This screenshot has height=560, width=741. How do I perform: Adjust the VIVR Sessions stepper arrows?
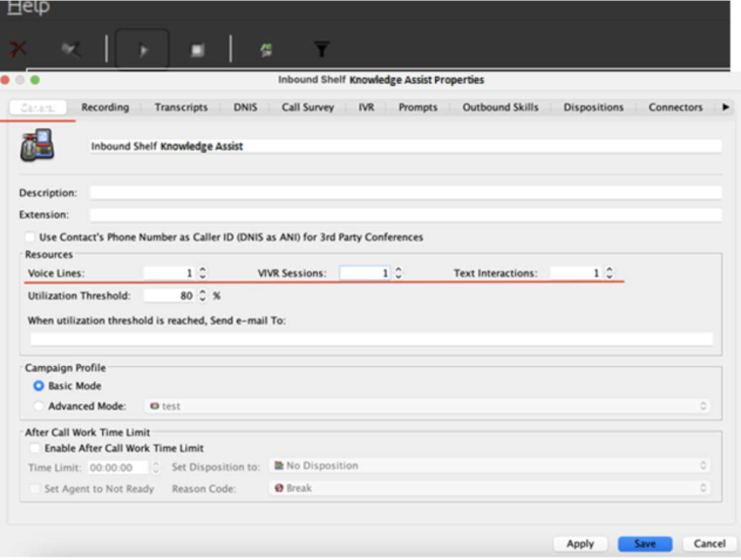click(x=398, y=273)
